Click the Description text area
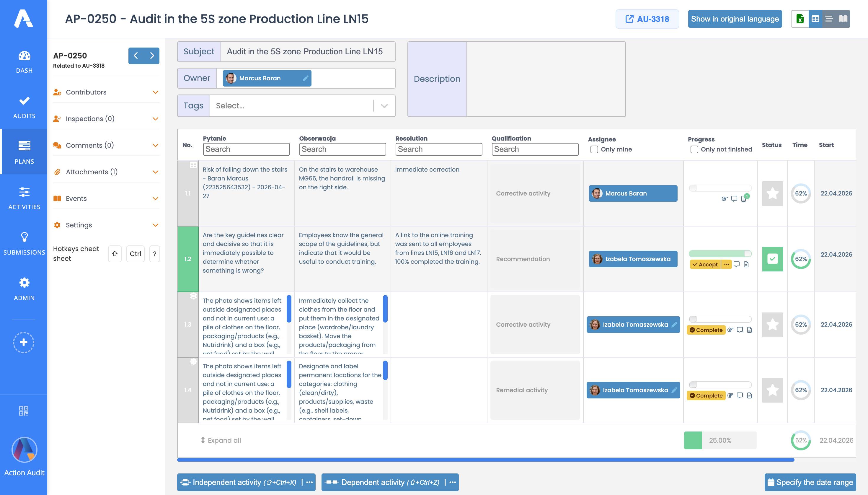 (x=546, y=79)
